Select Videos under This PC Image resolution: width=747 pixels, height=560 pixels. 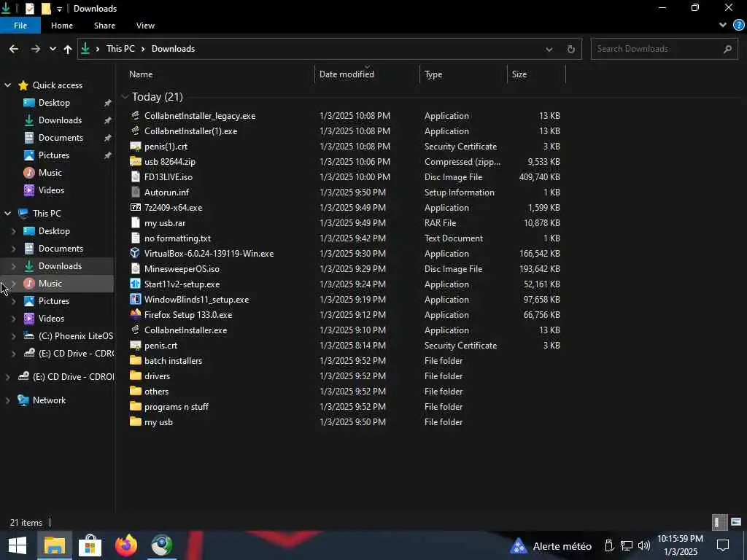click(51, 319)
